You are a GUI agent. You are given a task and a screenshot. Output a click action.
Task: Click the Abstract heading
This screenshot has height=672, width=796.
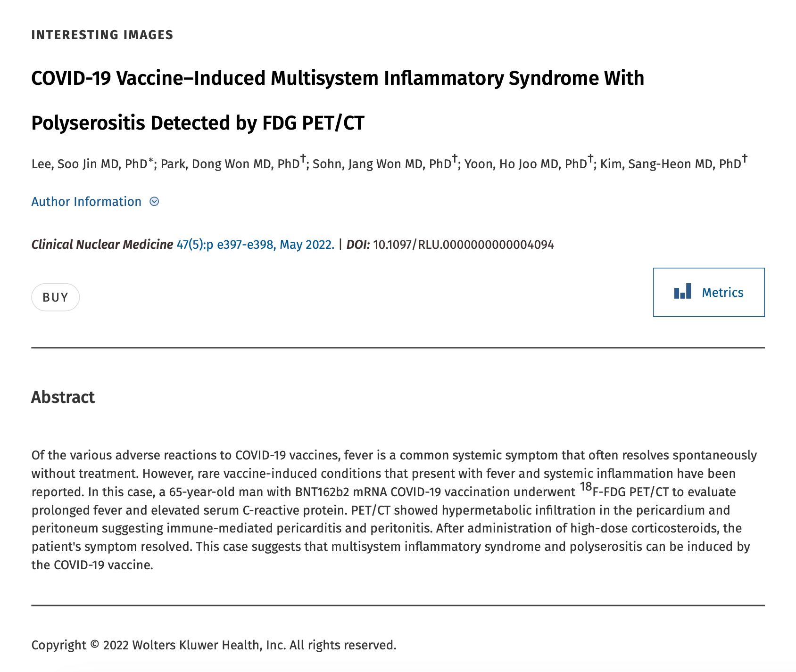[63, 397]
